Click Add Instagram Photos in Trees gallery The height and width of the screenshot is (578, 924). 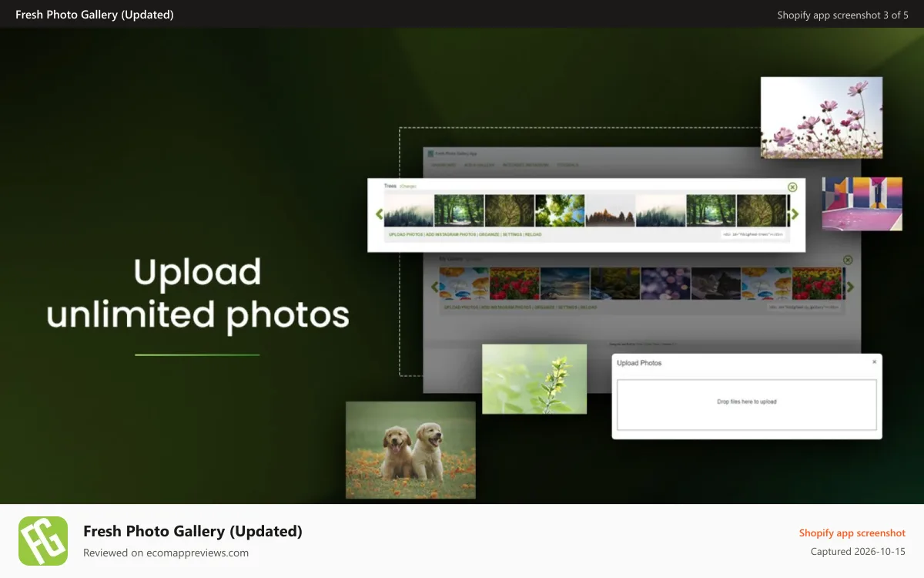(x=450, y=234)
